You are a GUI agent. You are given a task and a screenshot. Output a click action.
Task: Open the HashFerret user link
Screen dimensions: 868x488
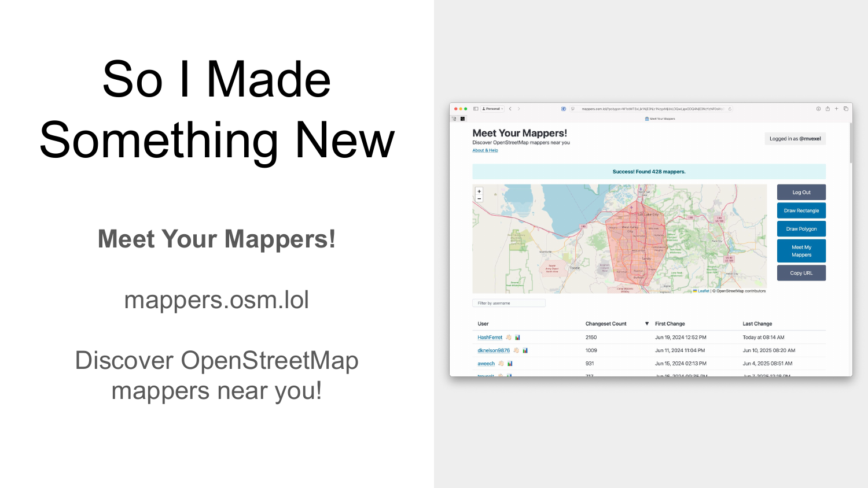[490, 337]
